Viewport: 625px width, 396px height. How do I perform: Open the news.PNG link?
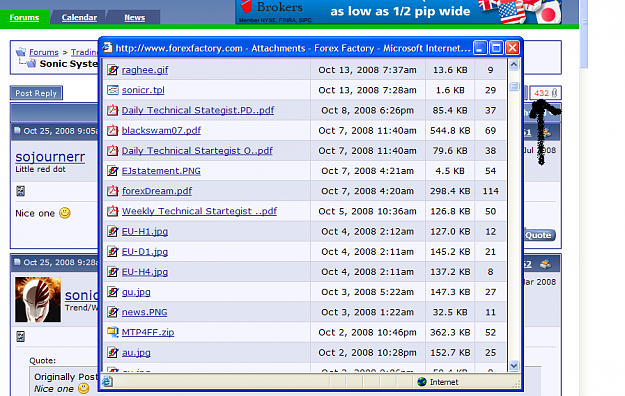(144, 312)
